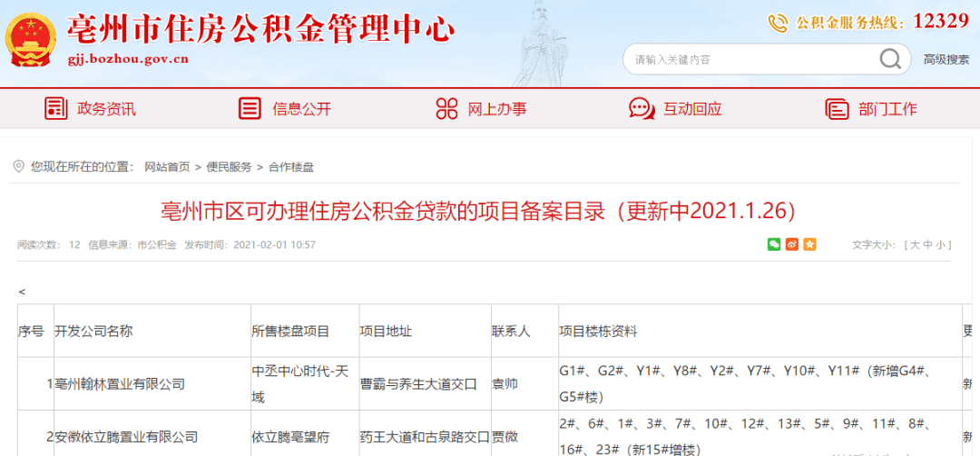Click cell 安徽依立腾置业有限公司

pyautogui.click(x=126, y=437)
